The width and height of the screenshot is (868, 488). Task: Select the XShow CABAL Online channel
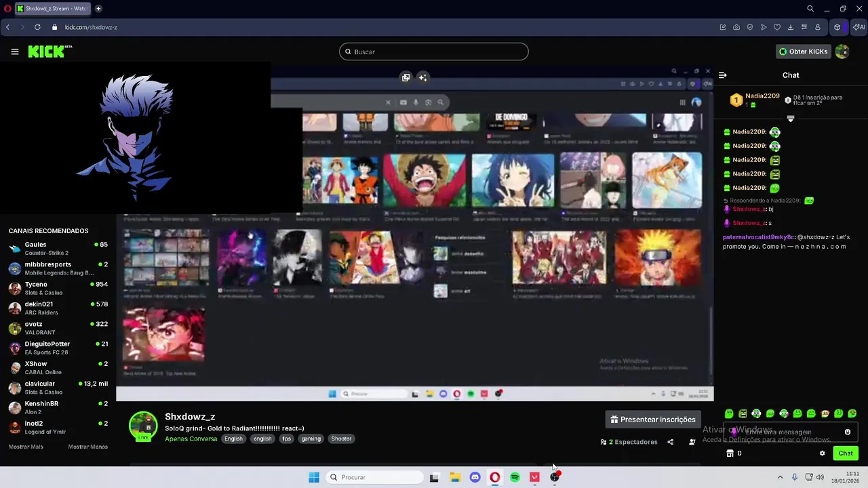pos(58,367)
